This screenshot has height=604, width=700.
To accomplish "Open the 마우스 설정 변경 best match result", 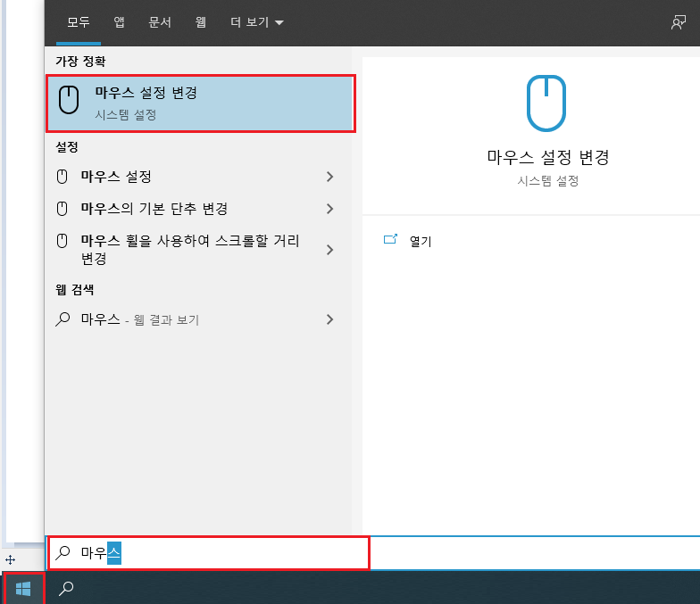I will point(201,103).
